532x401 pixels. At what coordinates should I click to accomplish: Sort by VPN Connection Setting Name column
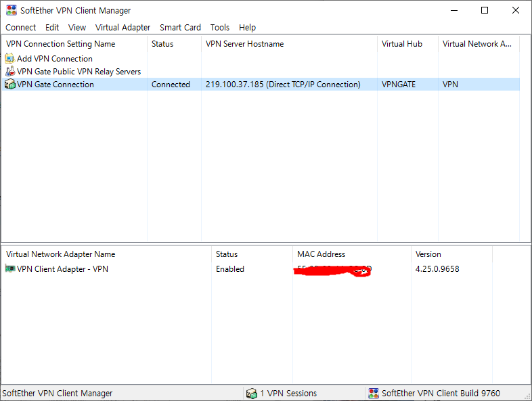click(x=74, y=44)
